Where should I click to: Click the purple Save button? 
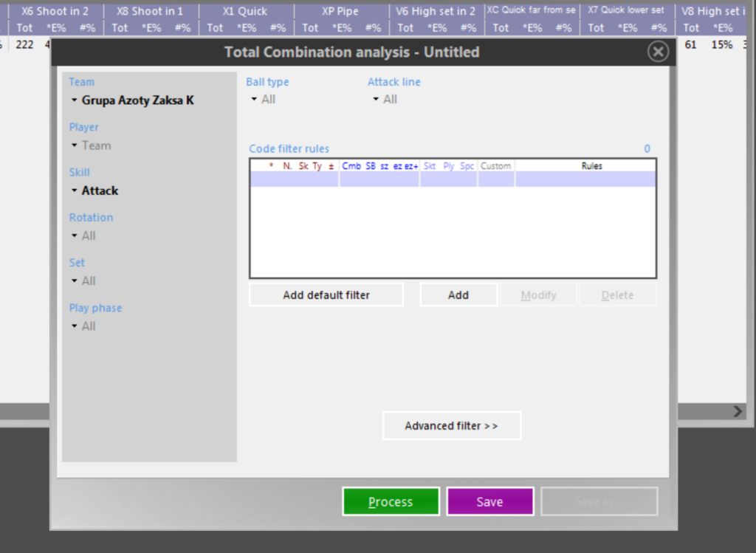point(489,501)
